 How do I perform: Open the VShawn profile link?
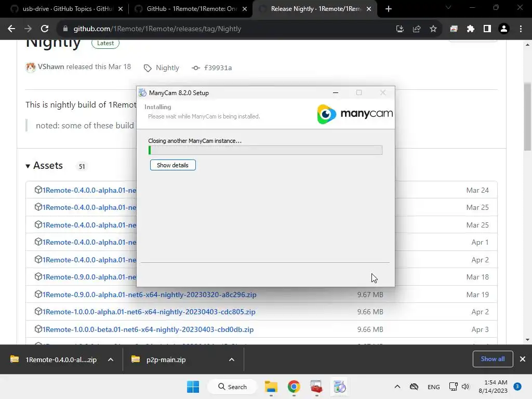pos(51,67)
